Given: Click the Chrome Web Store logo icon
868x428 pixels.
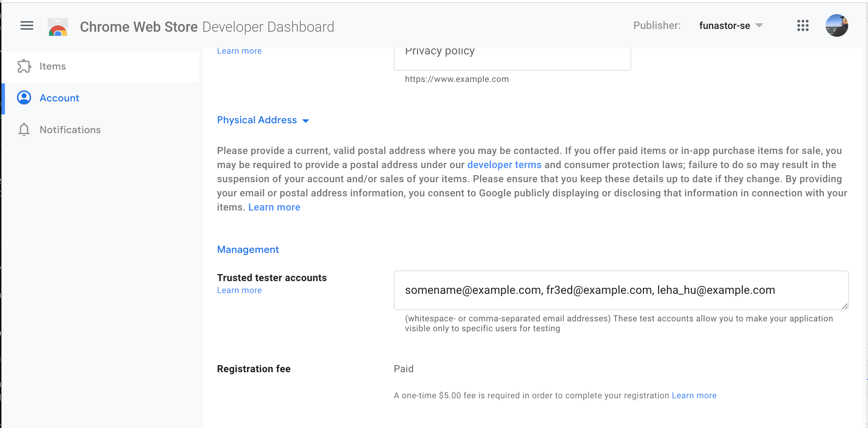Looking at the screenshot, I should [59, 26].
